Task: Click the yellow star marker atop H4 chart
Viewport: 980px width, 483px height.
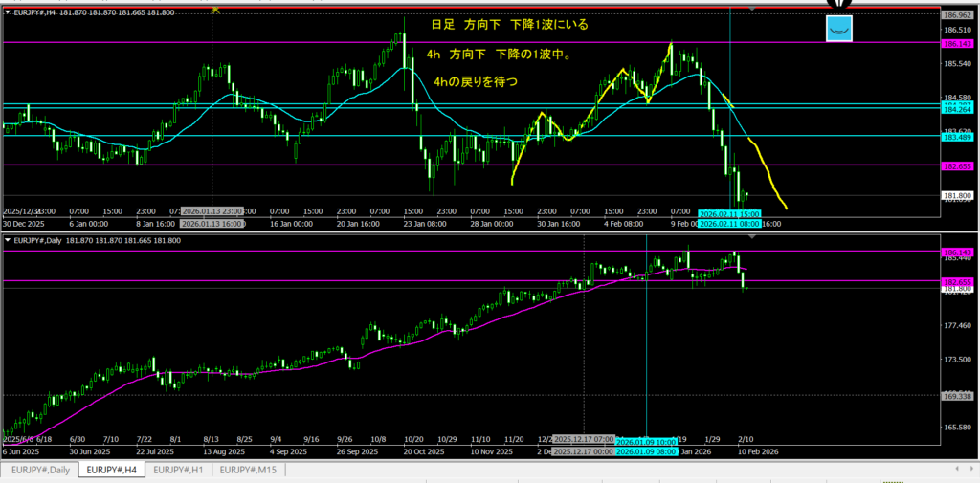Action: point(215,9)
